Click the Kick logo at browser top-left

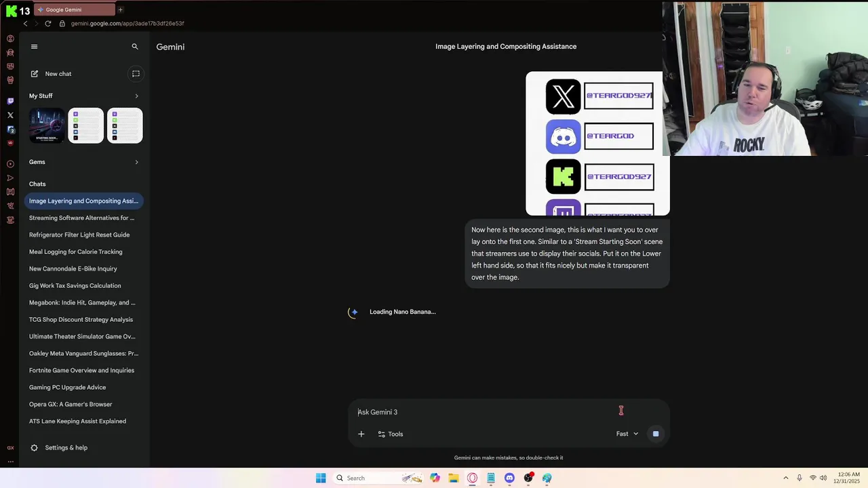coord(12,10)
